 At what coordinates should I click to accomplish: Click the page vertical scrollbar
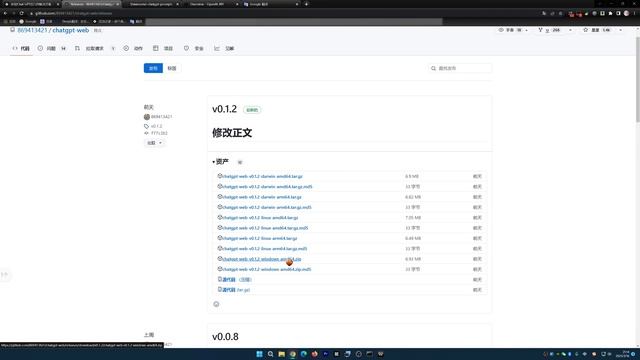638,80
